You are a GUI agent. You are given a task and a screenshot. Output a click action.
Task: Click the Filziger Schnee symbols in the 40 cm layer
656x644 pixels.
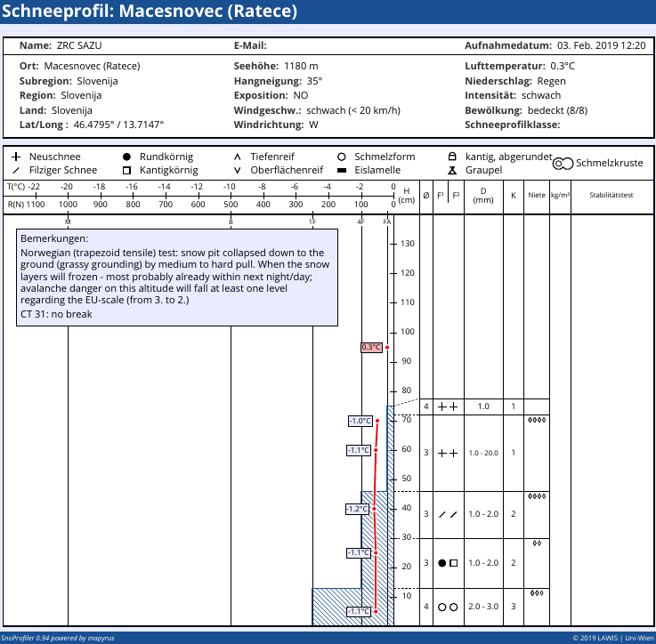(448, 514)
